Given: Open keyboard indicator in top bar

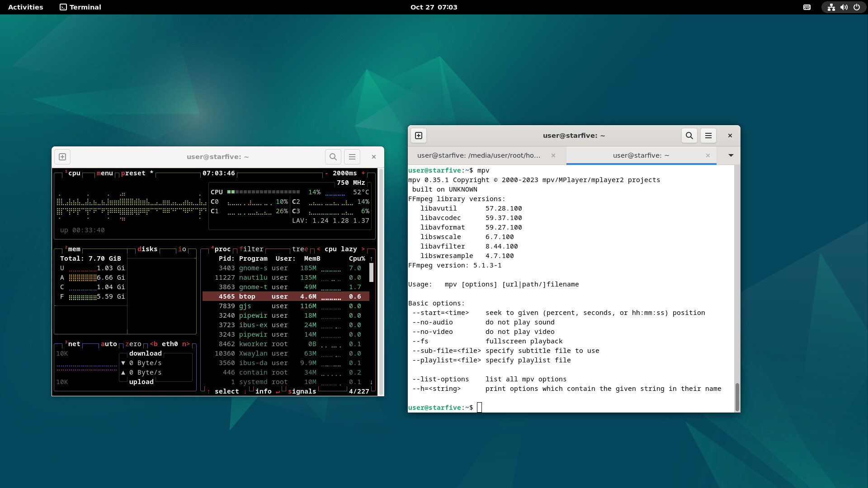Looking at the screenshot, I should pos(807,7).
